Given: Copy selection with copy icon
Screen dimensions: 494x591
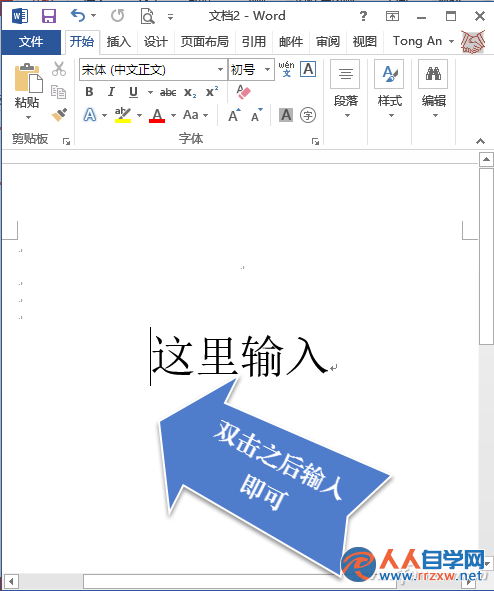Looking at the screenshot, I should pos(58,92).
